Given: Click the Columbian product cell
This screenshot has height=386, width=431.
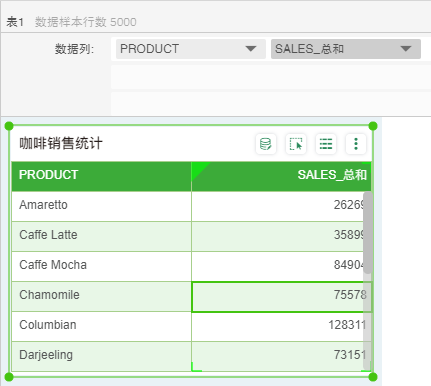Looking at the screenshot, I should 101,326.
